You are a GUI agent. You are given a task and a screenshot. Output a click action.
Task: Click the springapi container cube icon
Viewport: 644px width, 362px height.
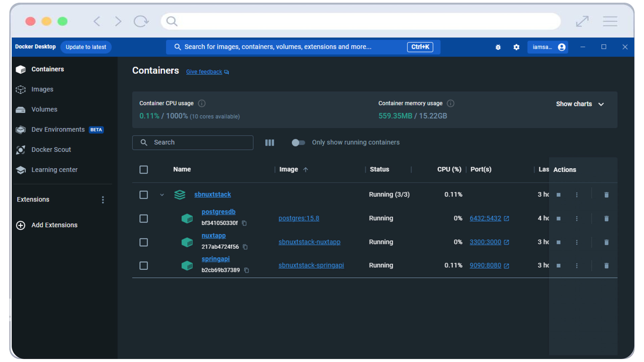click(x=187, y=266)
